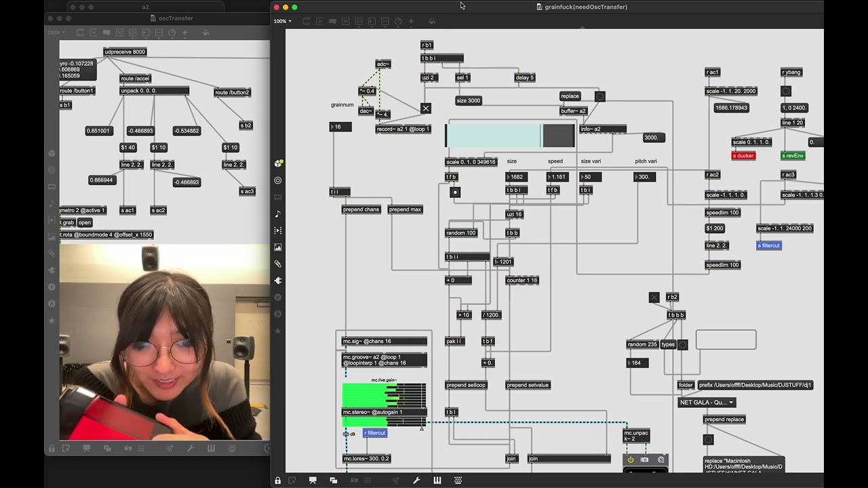Turn on audio power icon in ezdac panel

click(x=631, y=460)
